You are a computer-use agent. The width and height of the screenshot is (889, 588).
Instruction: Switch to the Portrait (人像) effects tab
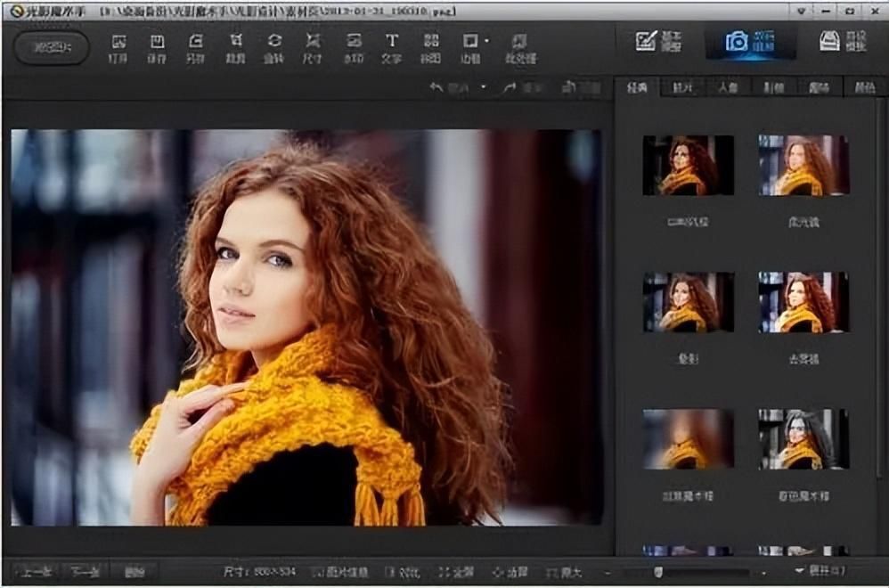(728, 88)
